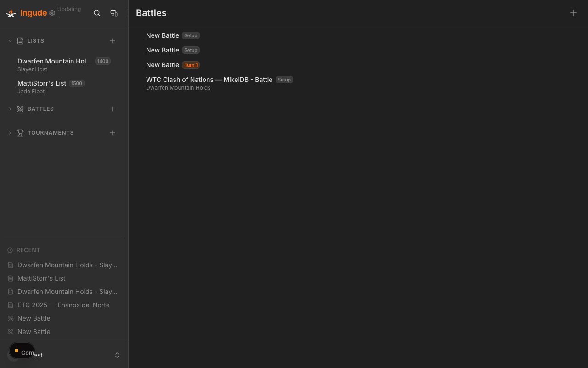This screenshot has height=368, width=588.
Task: Click the Ingude anvil logo icon
Action: coord(11,13)
